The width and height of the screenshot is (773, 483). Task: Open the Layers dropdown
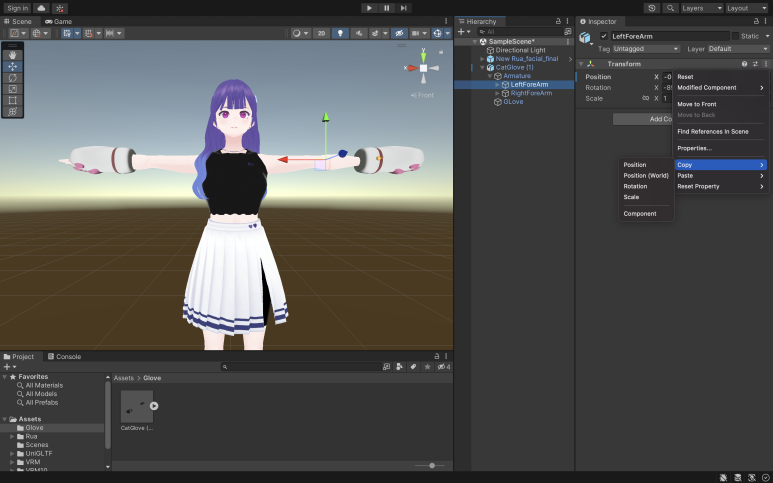coord(702,8)
